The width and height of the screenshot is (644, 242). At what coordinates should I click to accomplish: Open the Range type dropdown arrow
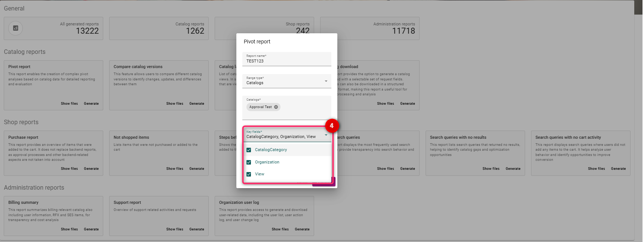pos(326,81)
